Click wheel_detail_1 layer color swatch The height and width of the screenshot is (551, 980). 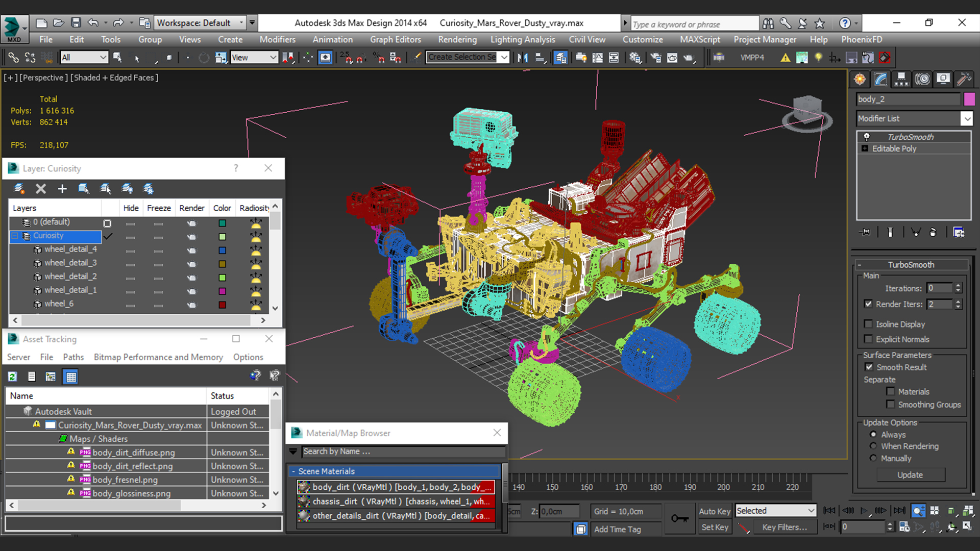coord(222,291)
